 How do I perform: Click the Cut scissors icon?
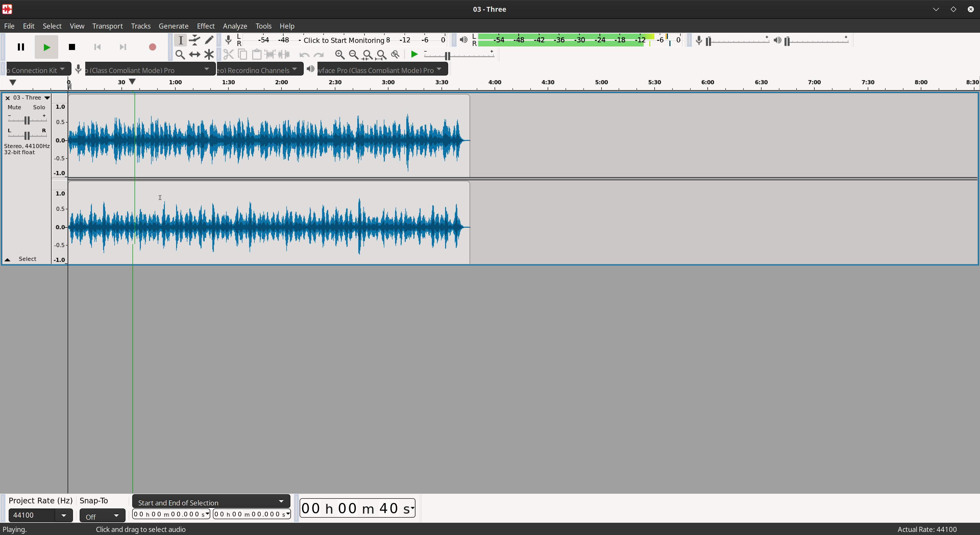228,54
